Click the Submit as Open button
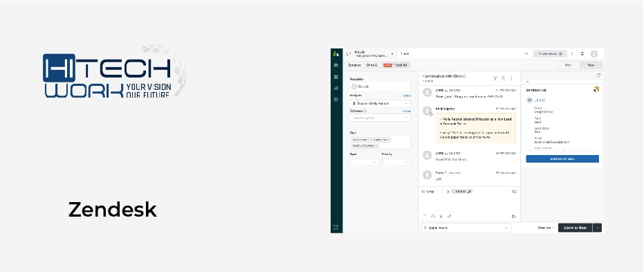644x272 pixels. [x=575, y=228]
